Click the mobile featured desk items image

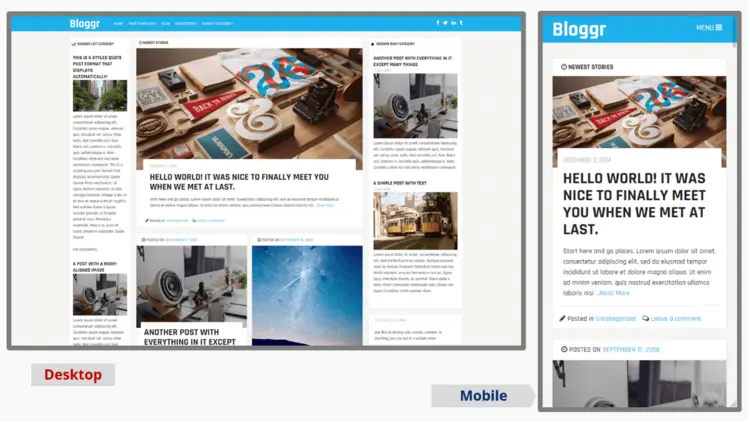click(640, 113)
